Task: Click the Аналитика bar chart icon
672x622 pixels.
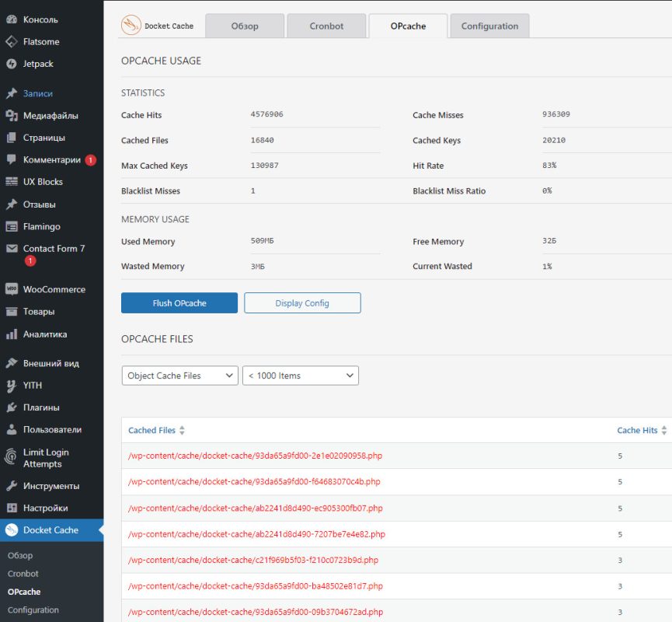Action: pyautogui.click(x=11, y=334)
